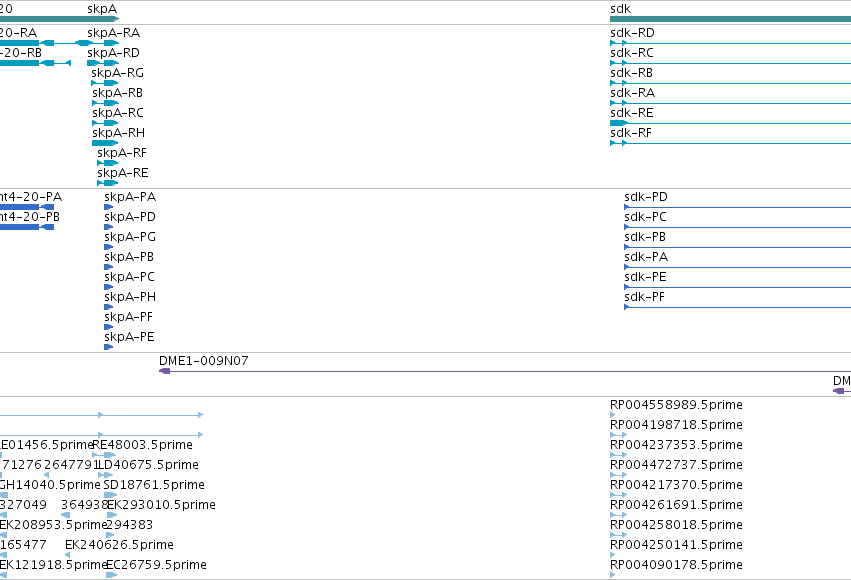
Task: Select EST RP004237353.5prime
Action: click(676, 445)
